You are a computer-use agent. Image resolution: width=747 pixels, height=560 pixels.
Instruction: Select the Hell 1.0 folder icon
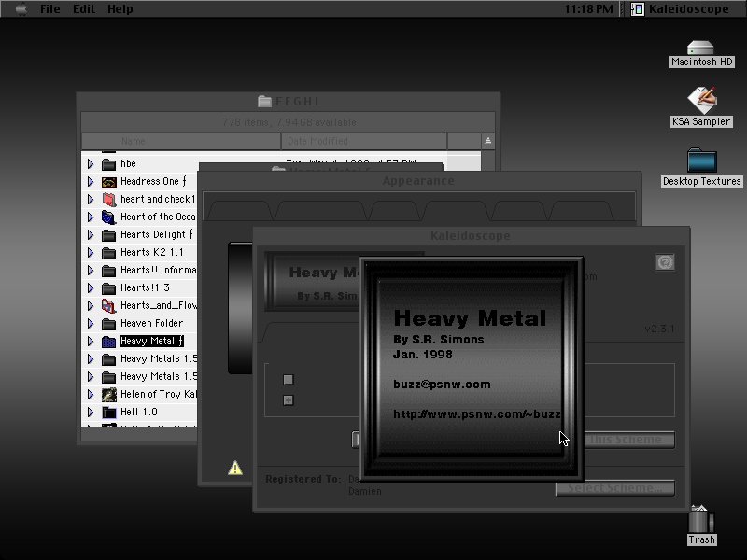[108, 413]
